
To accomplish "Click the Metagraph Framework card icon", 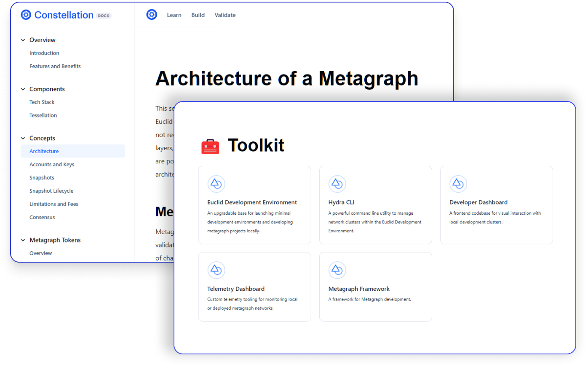I will coord(337,270).
